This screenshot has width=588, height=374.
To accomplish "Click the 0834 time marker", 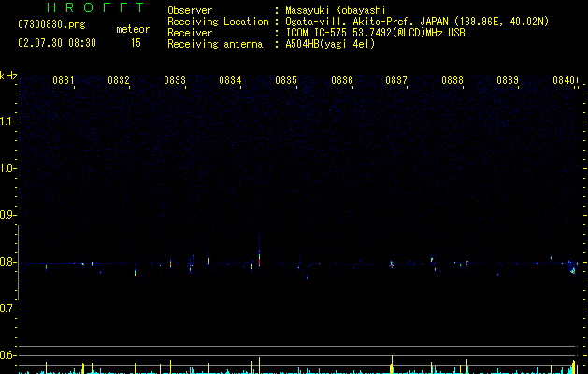I will (230, 80).
